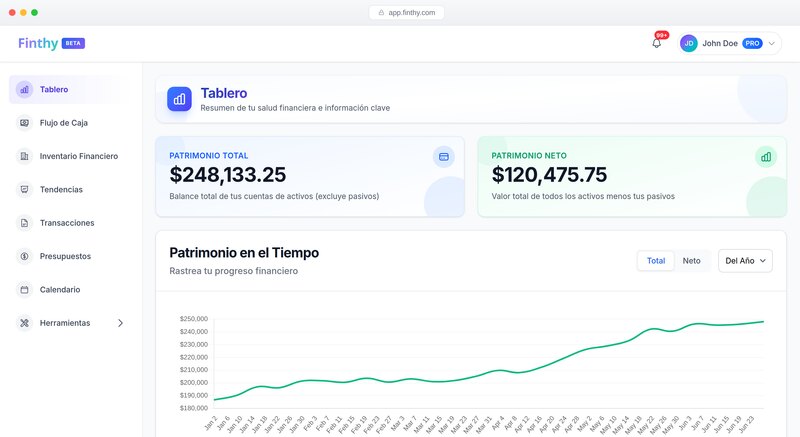This screenshot has width=800, height=437.
Task: Click the Transacciones document icon
Action: [x=24, y=223]
